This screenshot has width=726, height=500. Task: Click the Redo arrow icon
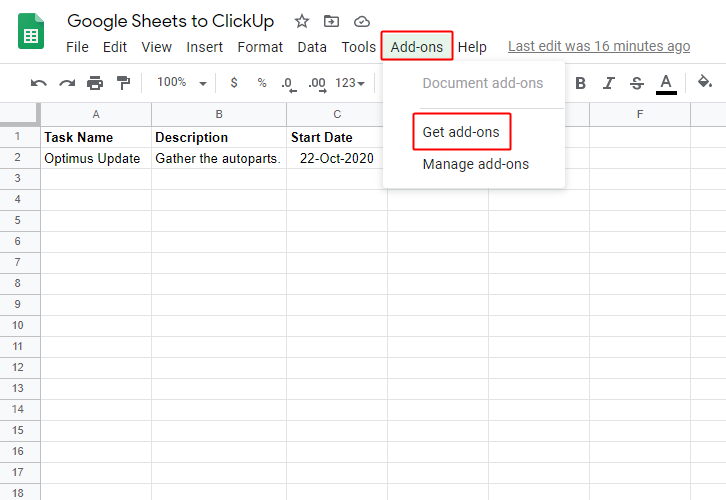coord(67,83)
